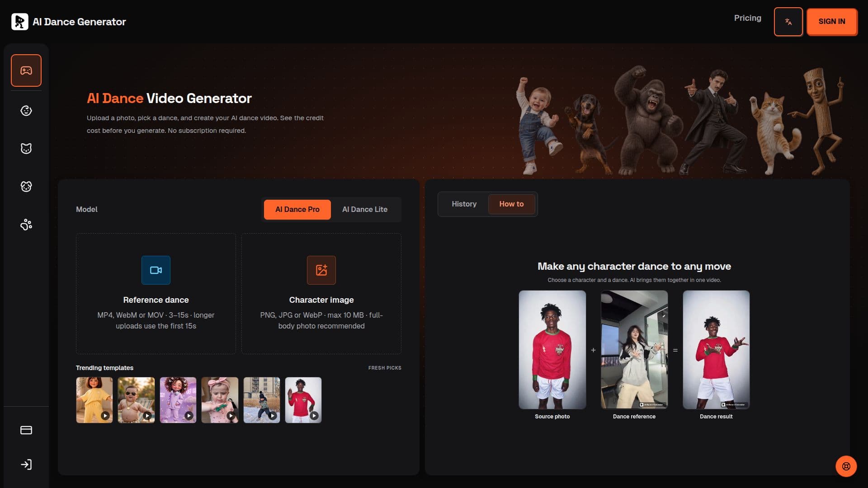Click the AI Dance Generator logo icon
The width and height of the screenshot is (868, 488).
(19, 22)
